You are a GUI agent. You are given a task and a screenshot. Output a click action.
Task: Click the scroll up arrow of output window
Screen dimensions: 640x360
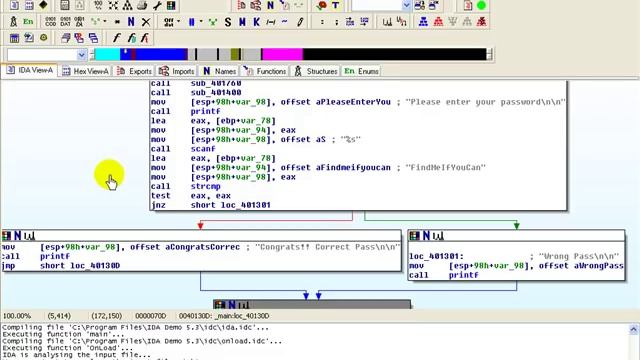coord(633,329)
